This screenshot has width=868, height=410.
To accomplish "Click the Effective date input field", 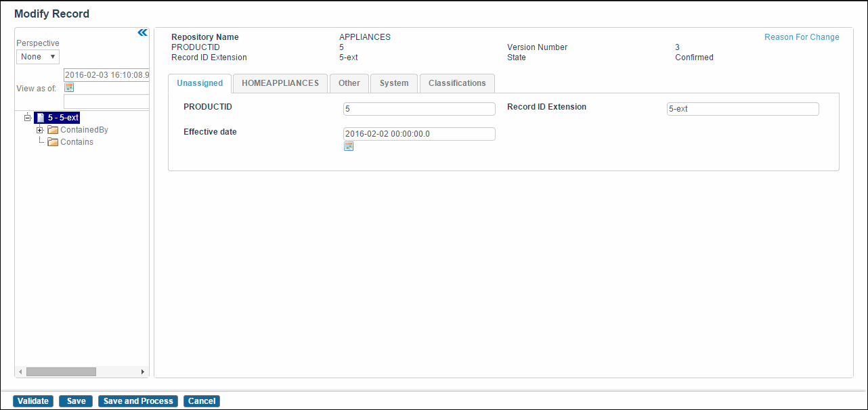I will [419, 134].
